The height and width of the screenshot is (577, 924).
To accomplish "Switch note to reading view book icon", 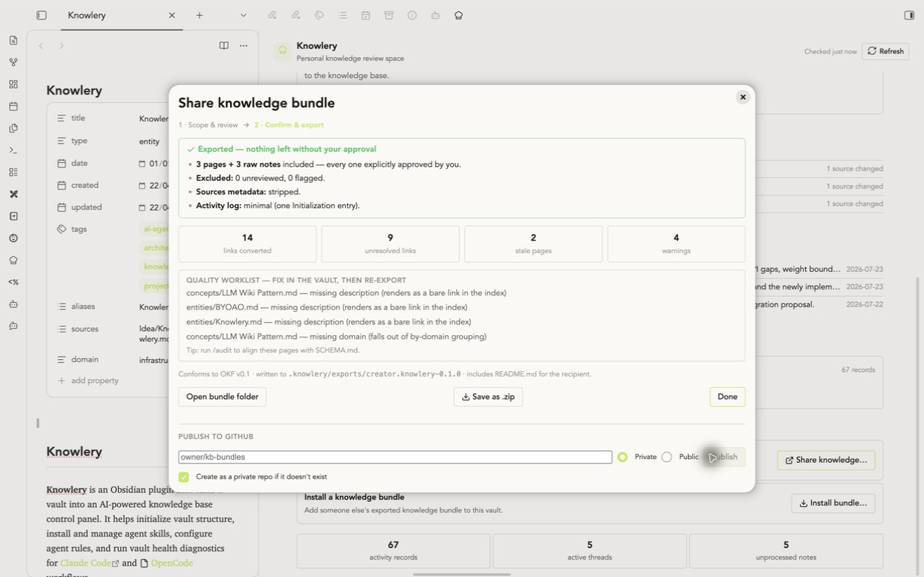I will (224, 46).
